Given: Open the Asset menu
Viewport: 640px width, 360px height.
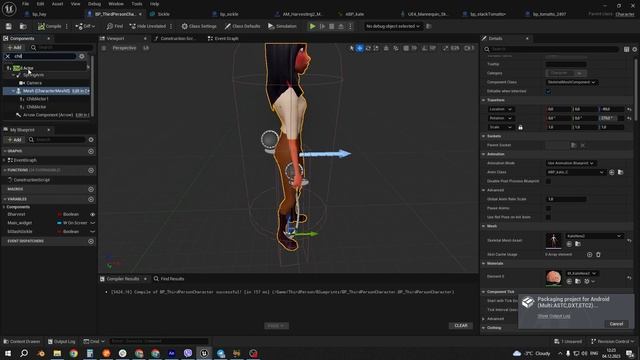Looking at the screenshot, I should [x=57, y=4].
